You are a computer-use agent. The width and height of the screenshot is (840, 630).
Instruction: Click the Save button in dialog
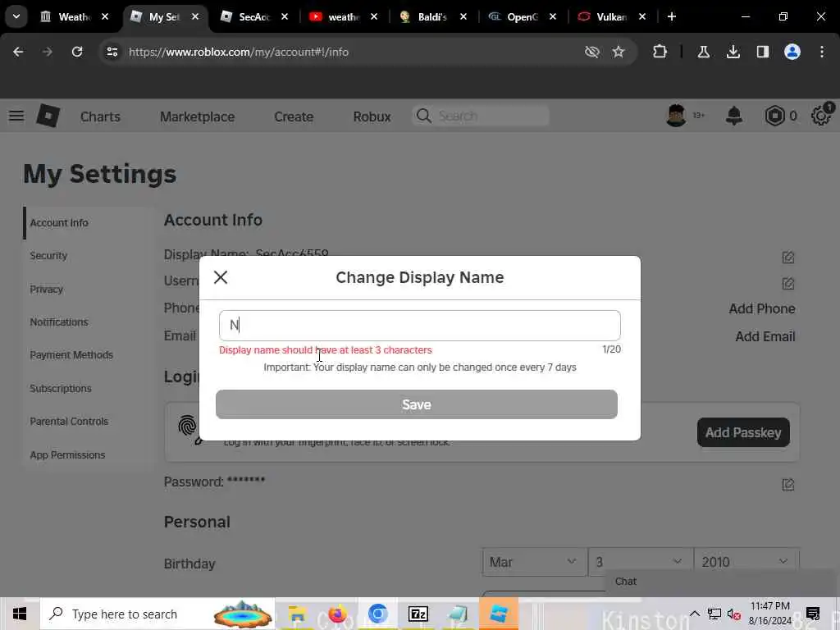point(416,404)
